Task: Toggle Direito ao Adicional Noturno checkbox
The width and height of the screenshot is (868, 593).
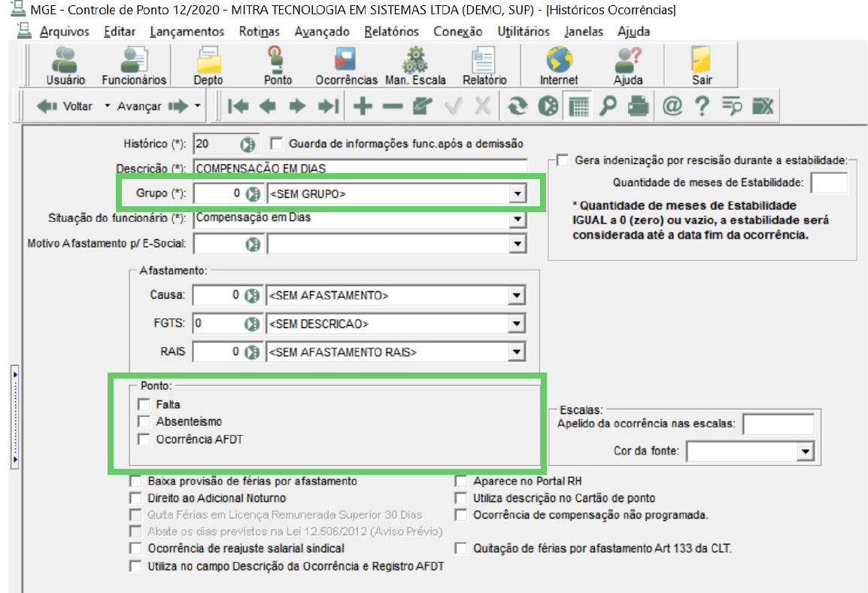Action: (x=135, y=497)
